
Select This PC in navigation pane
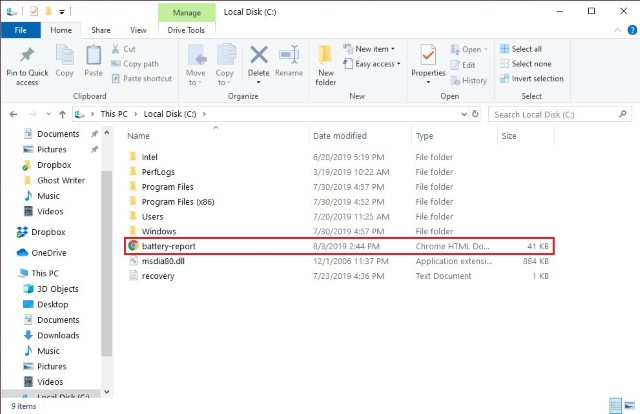[38, 273]
